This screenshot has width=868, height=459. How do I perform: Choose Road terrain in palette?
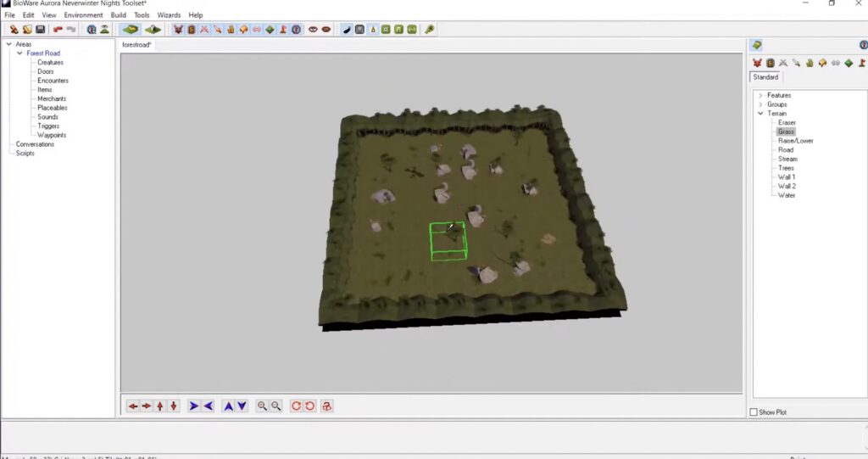tap(786, 149)
